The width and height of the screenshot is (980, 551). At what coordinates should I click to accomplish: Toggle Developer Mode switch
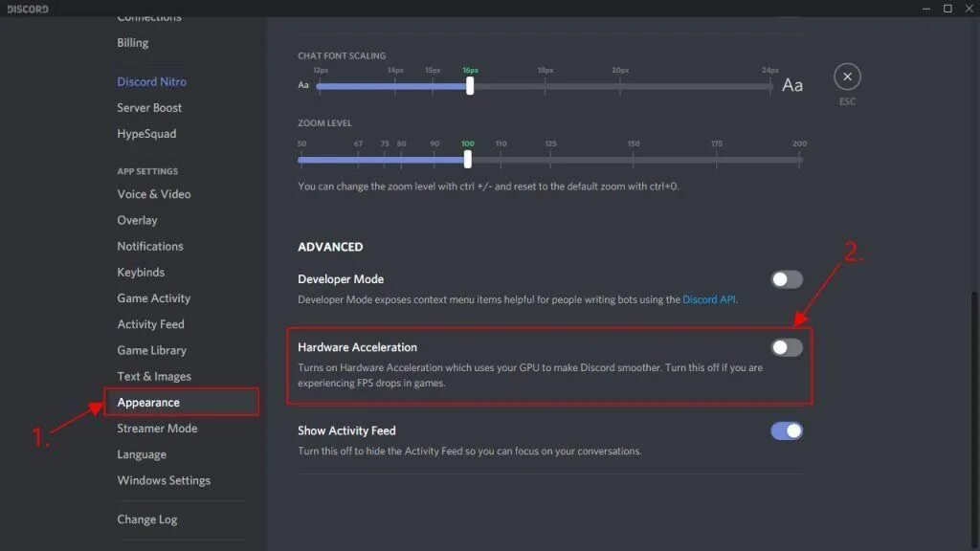(787, 279)
